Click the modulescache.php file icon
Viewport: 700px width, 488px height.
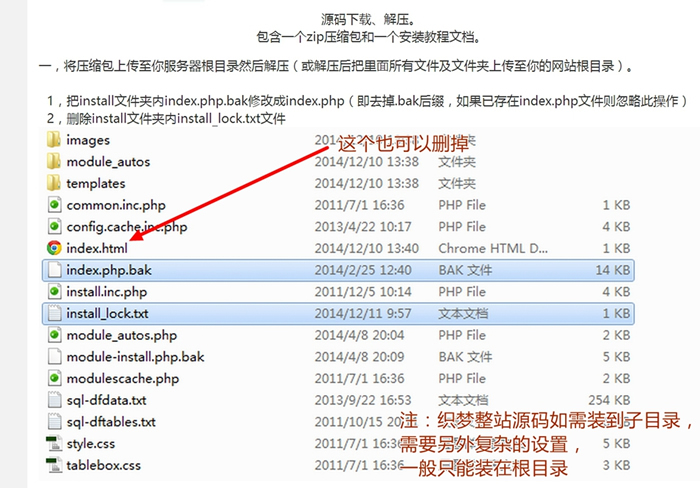(x=54, y=378)
